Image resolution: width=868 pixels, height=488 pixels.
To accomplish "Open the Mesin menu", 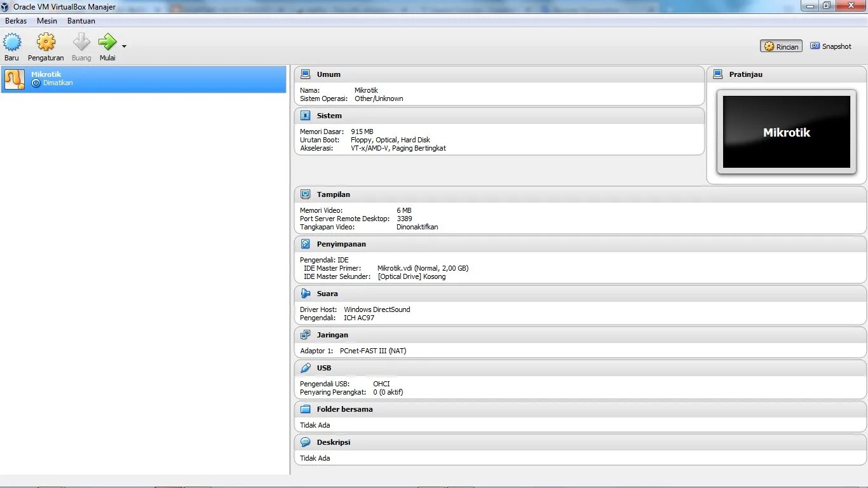I will pos(47,21).
